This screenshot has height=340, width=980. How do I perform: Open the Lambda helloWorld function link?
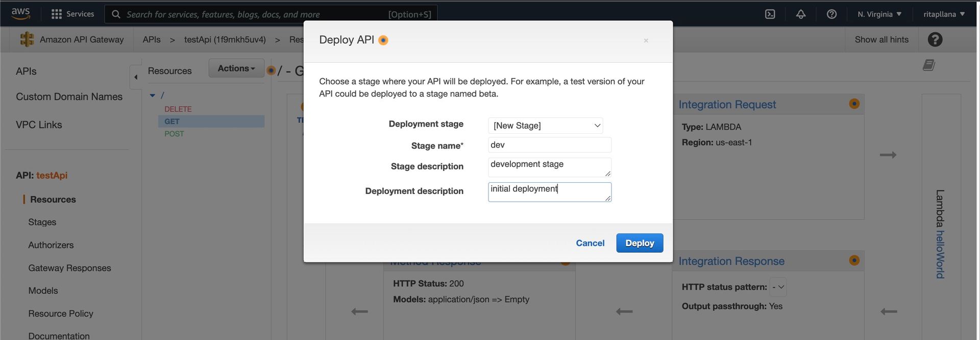coord(940,254)
